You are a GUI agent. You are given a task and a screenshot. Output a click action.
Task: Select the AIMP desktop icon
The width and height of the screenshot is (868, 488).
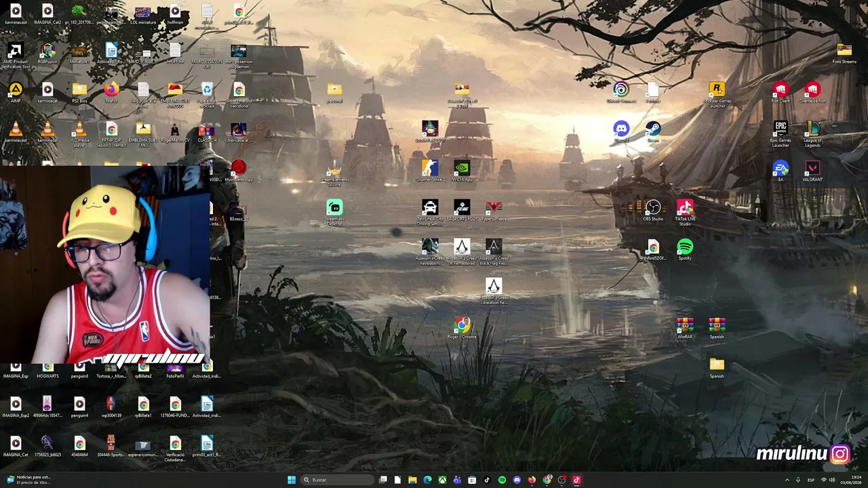pyautogui.click(x=16, y=92)
